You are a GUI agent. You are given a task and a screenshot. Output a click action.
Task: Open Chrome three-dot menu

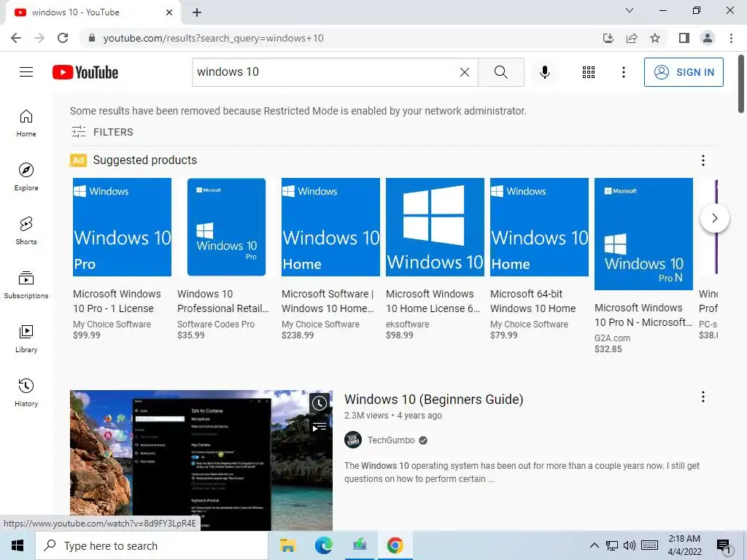pos(731,38)
